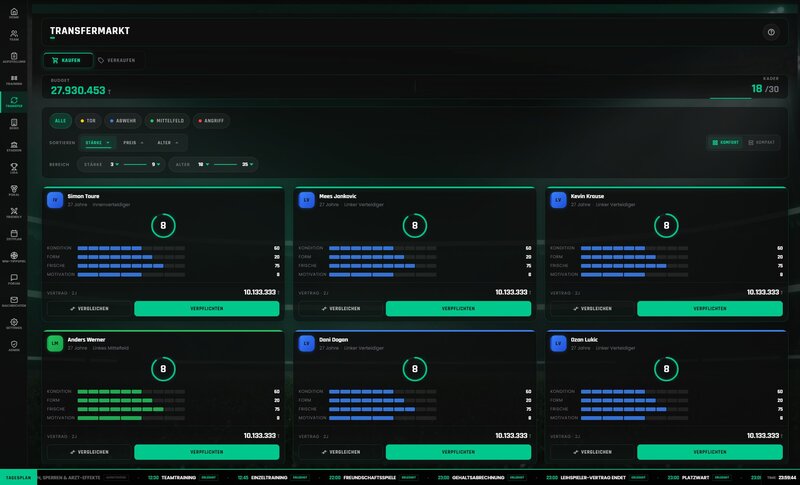This screenshot has height=485, width=800.
Task: Open minimum Alter dropdown showing 18
Action: [204, 164]
